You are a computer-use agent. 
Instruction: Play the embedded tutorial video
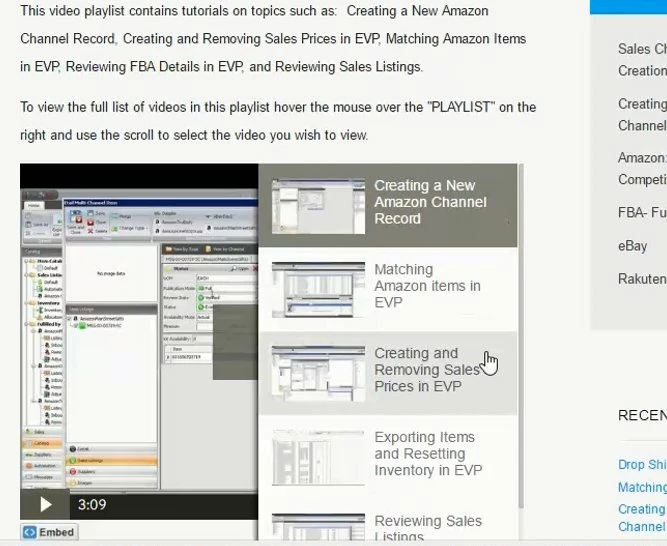tap(45, 504)
